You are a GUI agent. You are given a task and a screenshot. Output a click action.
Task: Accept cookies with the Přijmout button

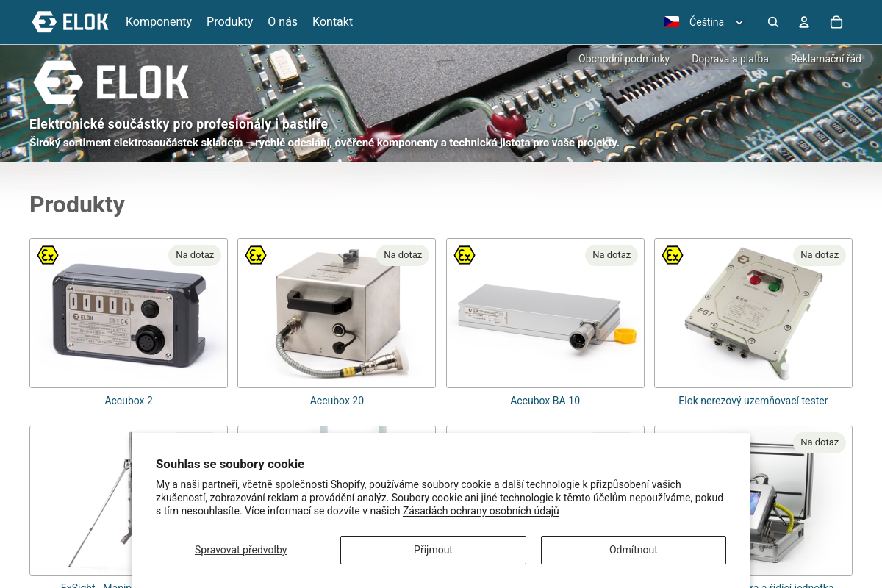[433, 550]
